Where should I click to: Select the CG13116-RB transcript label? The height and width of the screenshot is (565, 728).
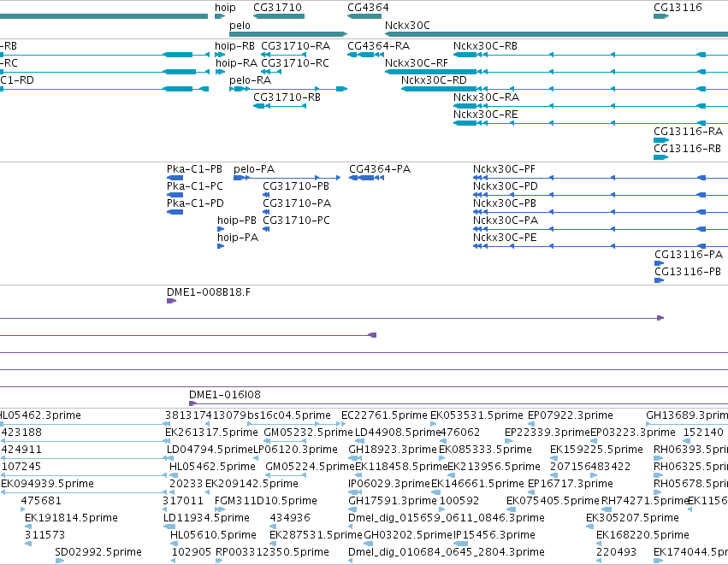click(687, 149)
